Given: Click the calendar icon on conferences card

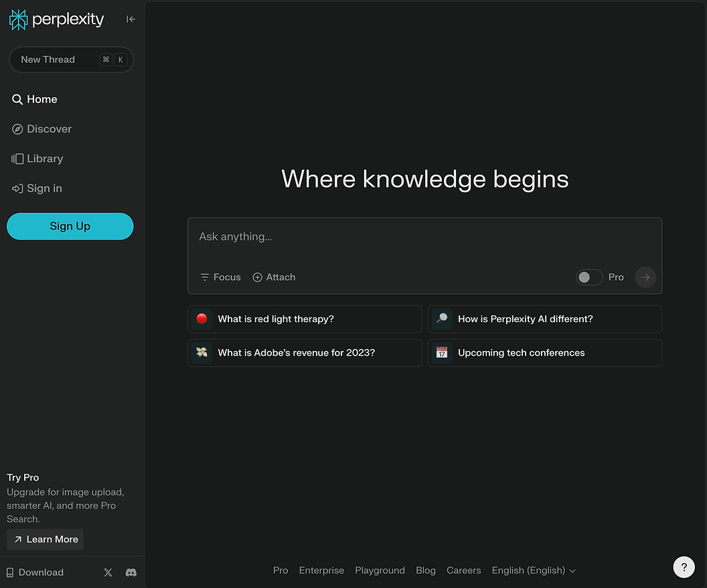Looking at the screenshot, I should click(442, 353).
